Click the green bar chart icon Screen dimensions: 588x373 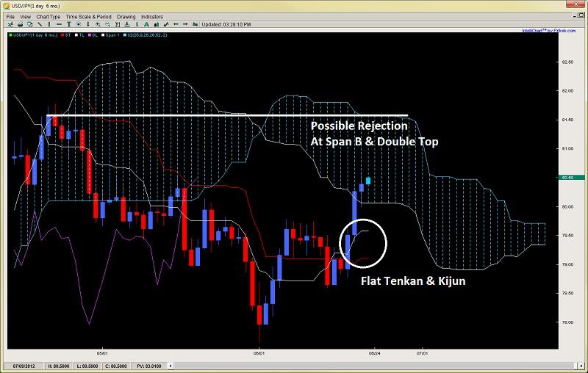[156, 24]
